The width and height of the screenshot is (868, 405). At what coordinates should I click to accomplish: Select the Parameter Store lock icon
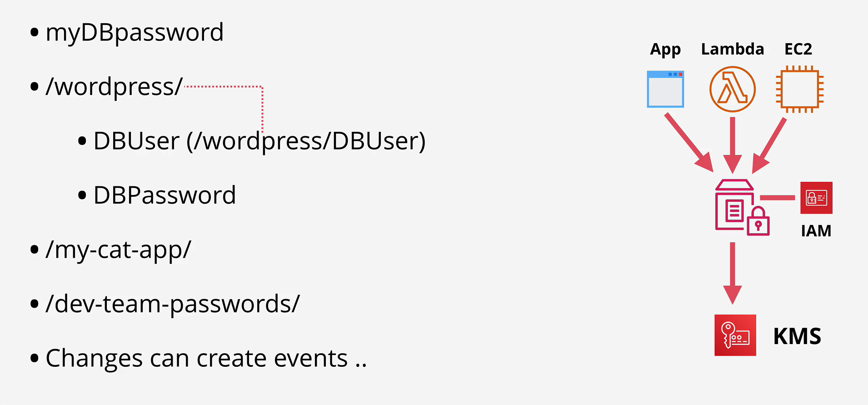[742, 208]
